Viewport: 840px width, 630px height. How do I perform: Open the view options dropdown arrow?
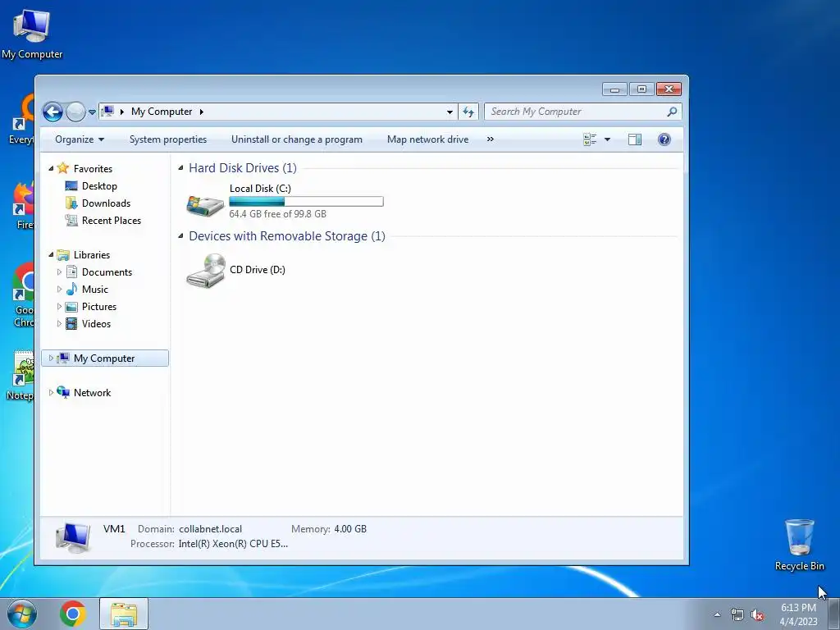[x=607, y=139]
